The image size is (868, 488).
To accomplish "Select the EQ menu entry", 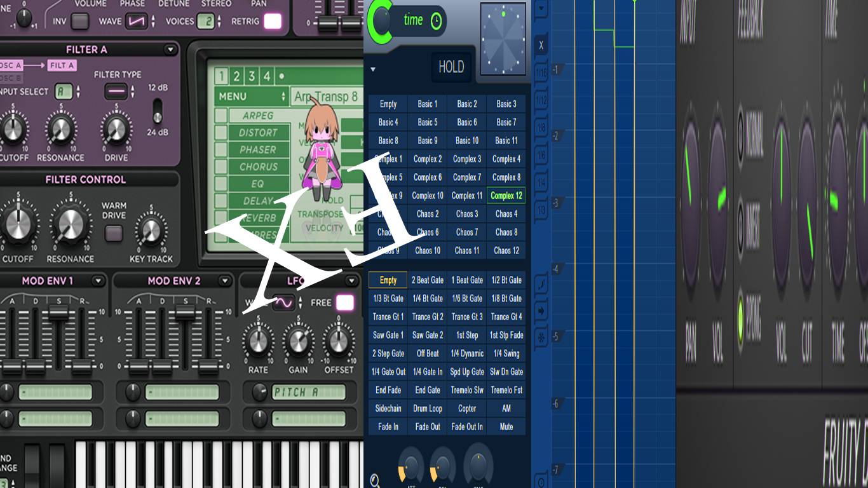I will tap(258, 184).
